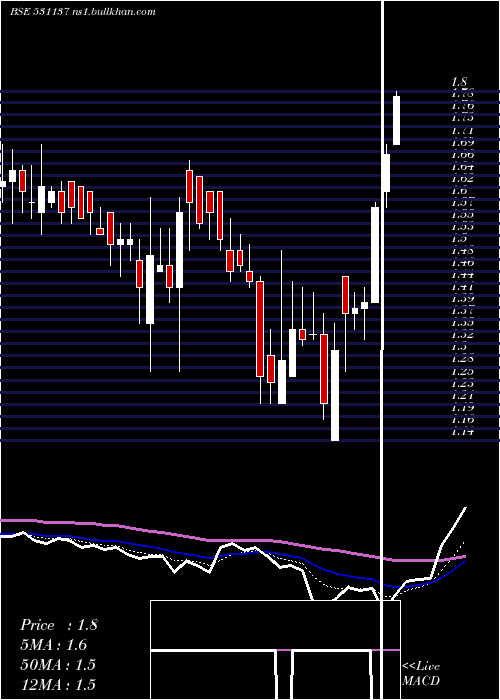Select the 'Price : 1.8' legend entry
The image size is (500, 700).
coord(58,625)
